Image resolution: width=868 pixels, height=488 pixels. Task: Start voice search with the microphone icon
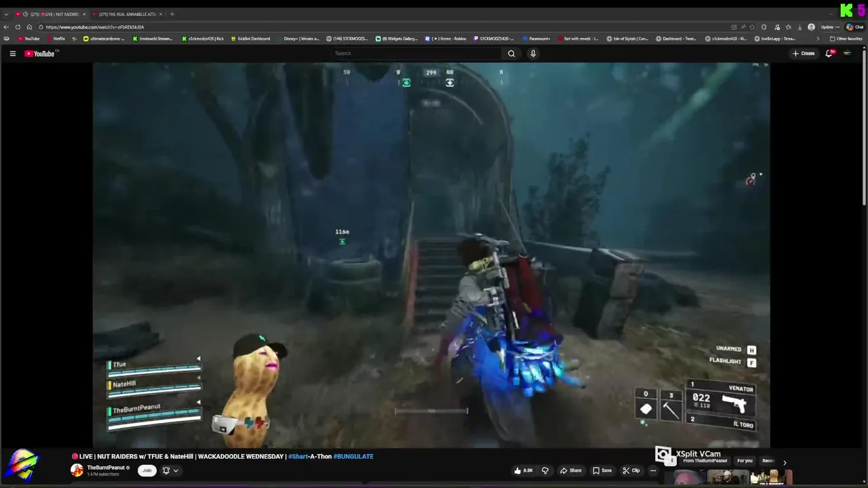(533, 54)
